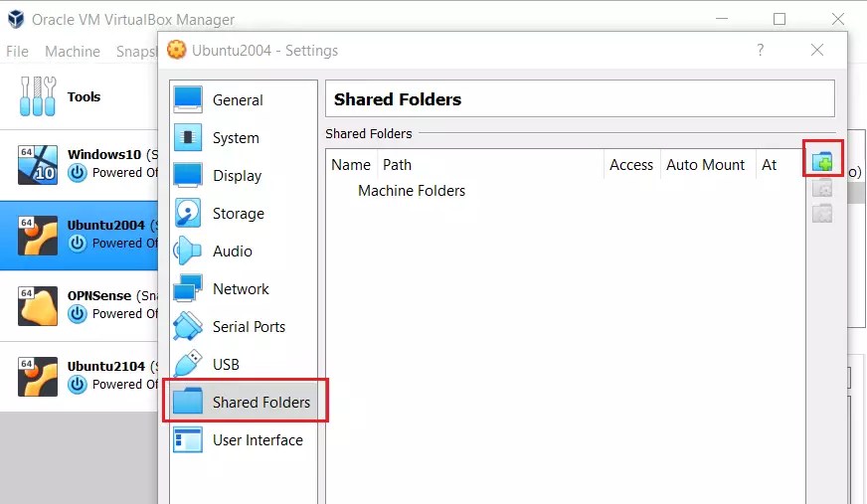Open the Storage settings category
The height and width of the screenshot is (504, 867).
pyautogui.click(x=244, y=214)
